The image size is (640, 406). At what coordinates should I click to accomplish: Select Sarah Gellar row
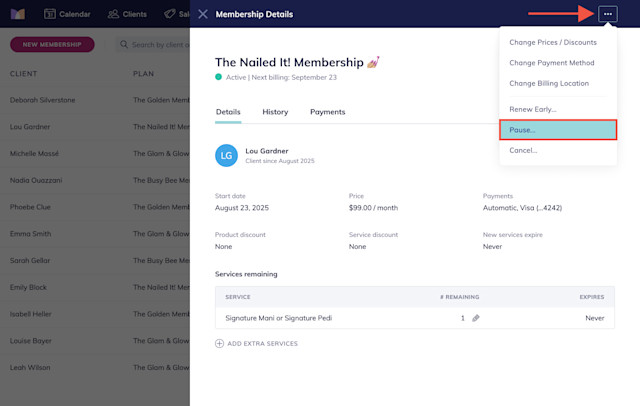click(x=95, y=260)
